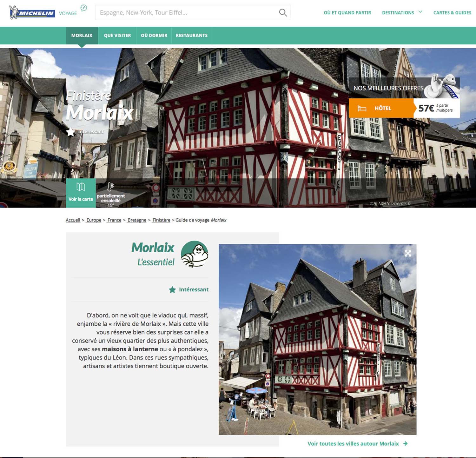Switch to the Où dormir tab
The image size is (476, 458).
click(x=154, y=36)
